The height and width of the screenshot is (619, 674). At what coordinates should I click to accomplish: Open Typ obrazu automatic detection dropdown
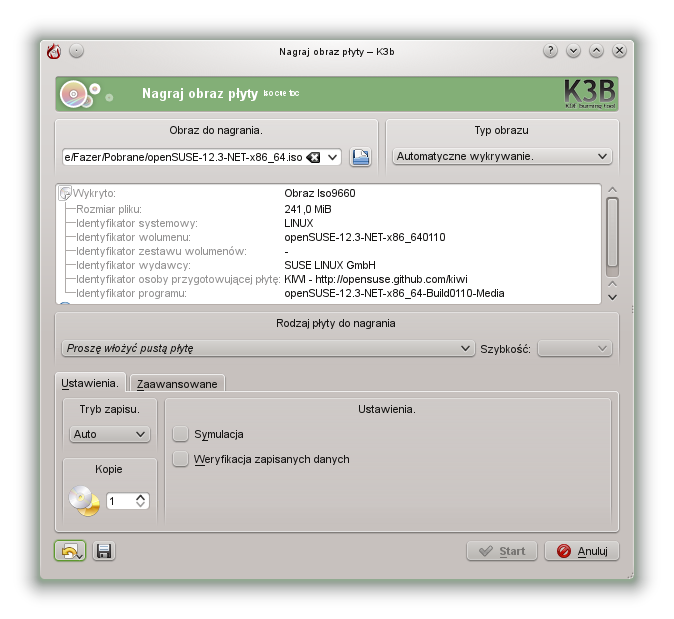(x=502, y=156)
